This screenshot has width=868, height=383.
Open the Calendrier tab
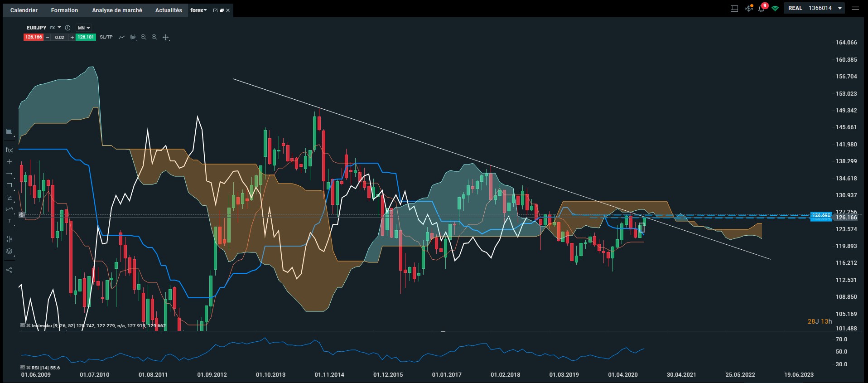pyautogui.click(x=24, y=10)
